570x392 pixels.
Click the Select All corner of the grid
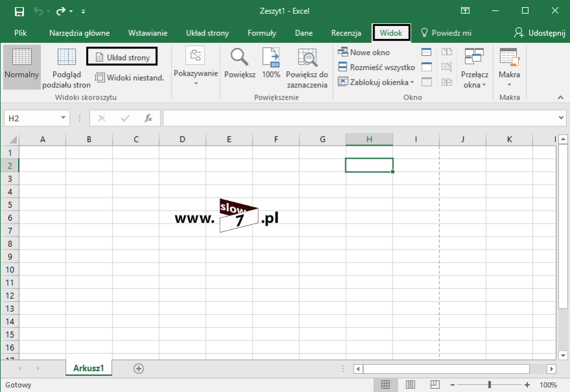(10, 139)
